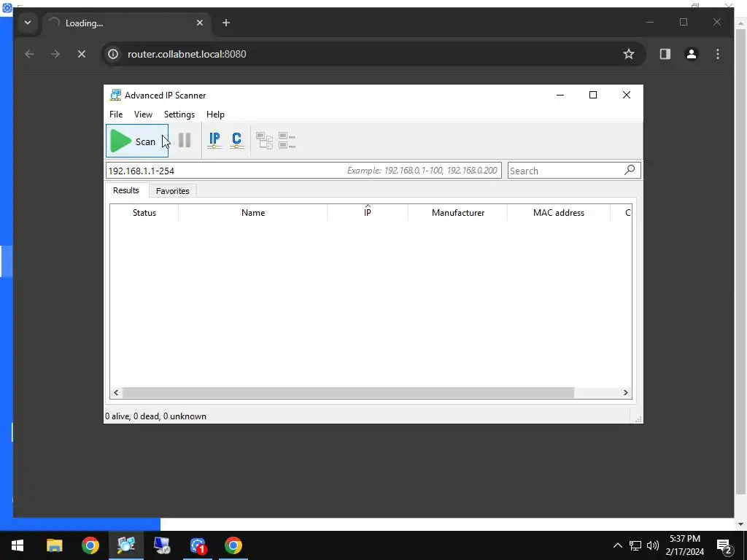Open the Help menu

(215, 114)
